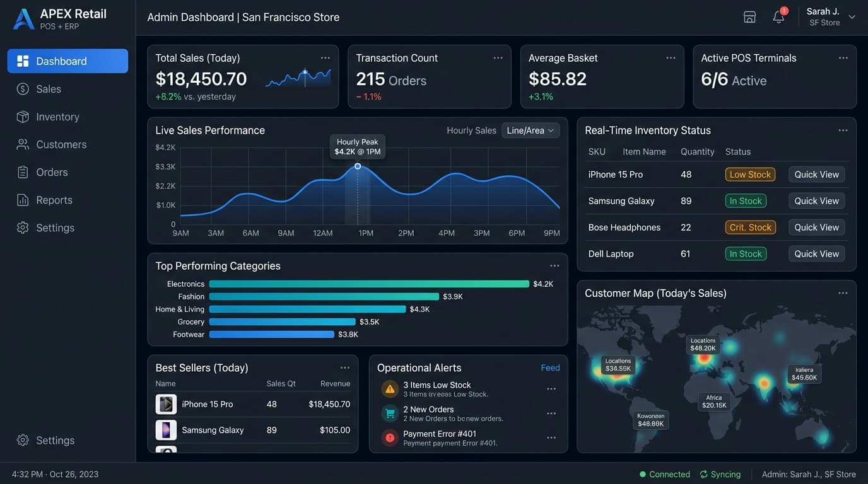
Task: Click the APEX Retail logo
Action: (x=60, y=19)
